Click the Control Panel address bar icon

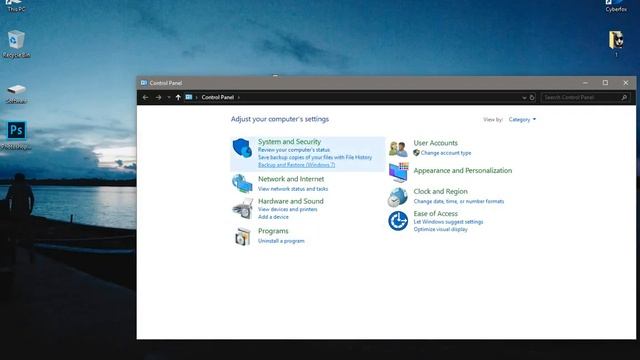click(189, 97)
